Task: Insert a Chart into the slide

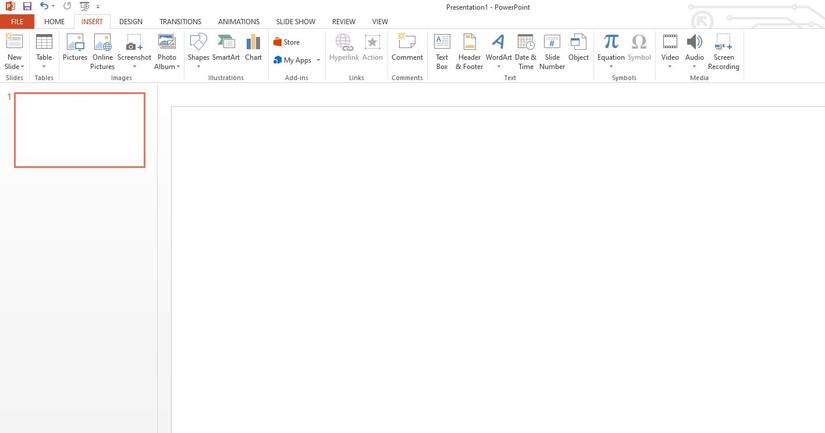Action: coord(253,47)
